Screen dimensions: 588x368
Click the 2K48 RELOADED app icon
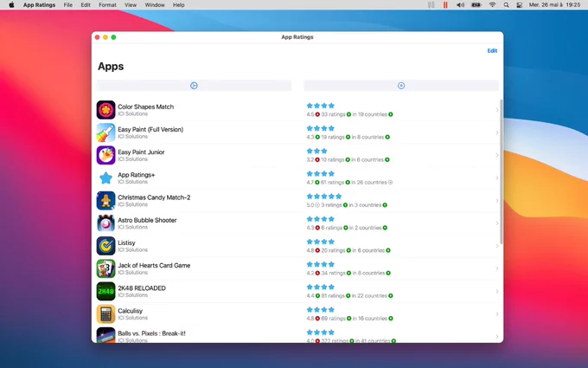pos(105,292)
